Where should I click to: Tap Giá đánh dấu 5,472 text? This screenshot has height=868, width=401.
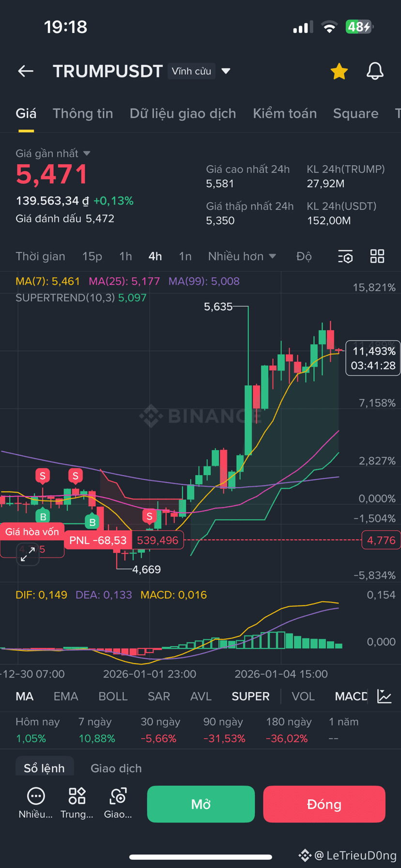pyautogui.click(x=65, y=218)
